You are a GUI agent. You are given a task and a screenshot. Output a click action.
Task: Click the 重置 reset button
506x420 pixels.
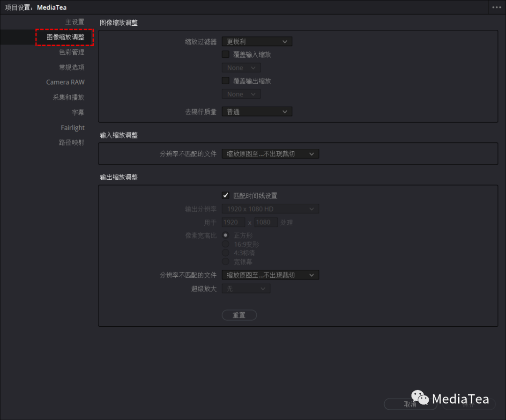239,315
